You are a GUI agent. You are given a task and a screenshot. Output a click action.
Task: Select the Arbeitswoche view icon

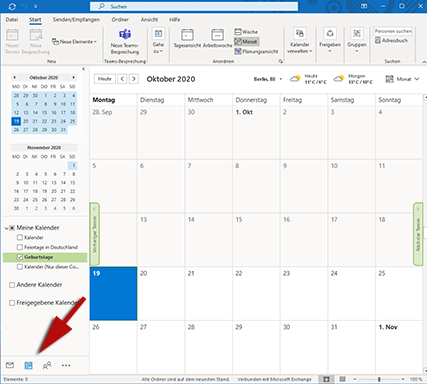(217, 35)
